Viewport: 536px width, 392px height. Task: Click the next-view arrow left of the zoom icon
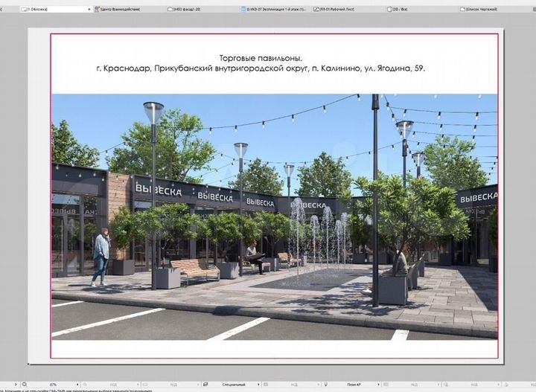click(x=16, y=385)
